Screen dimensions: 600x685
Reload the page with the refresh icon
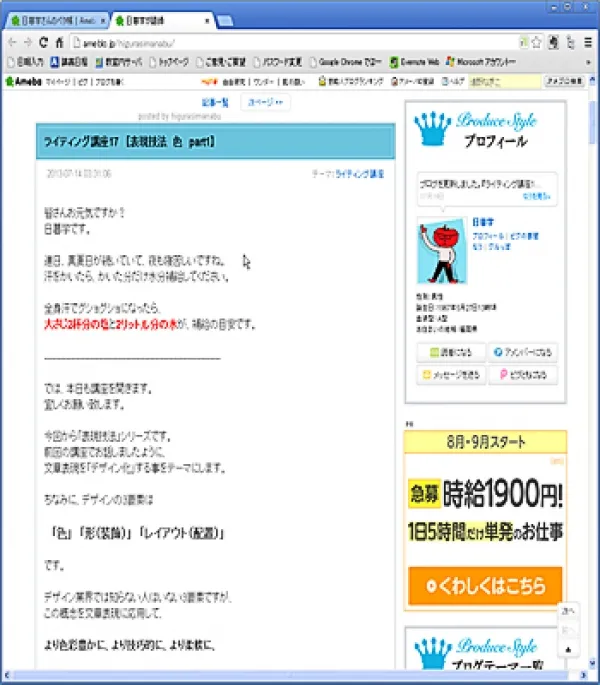point(43,42)
